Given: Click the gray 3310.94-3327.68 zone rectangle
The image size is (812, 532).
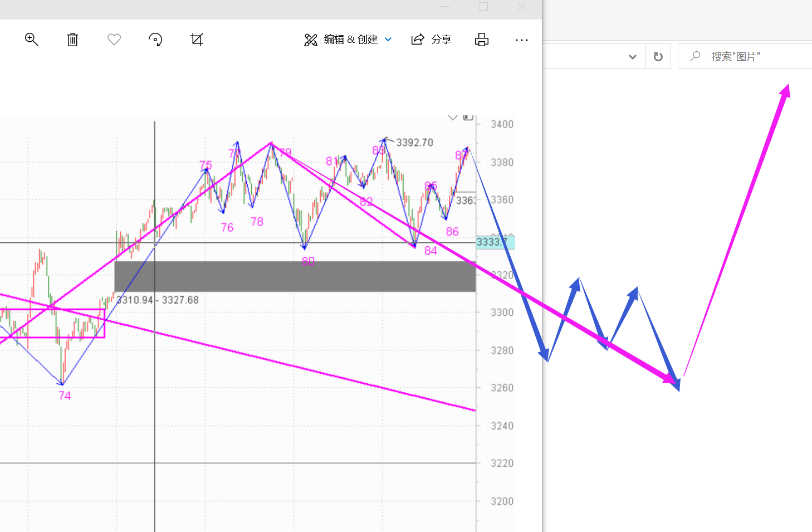Looking at the screenshot, I should pos(295,276).
